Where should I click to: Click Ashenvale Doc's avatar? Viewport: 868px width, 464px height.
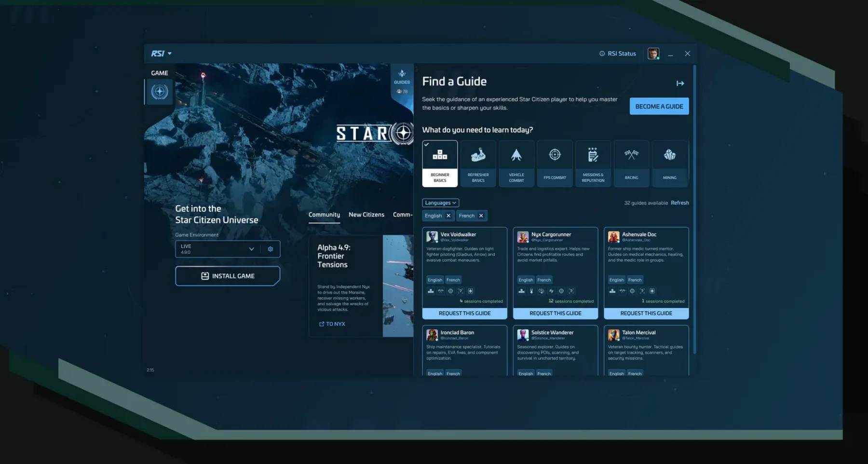click(613, 236)
